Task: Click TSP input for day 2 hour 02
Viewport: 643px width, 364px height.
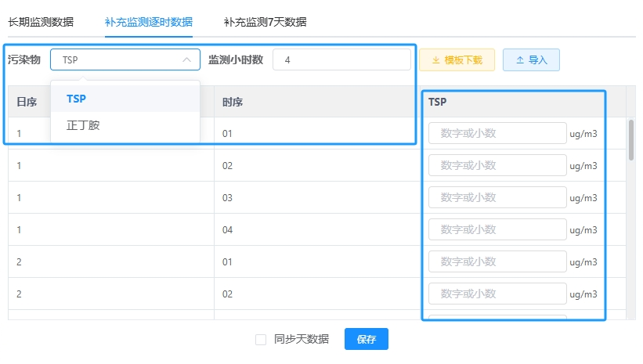Action: [497, 294]
